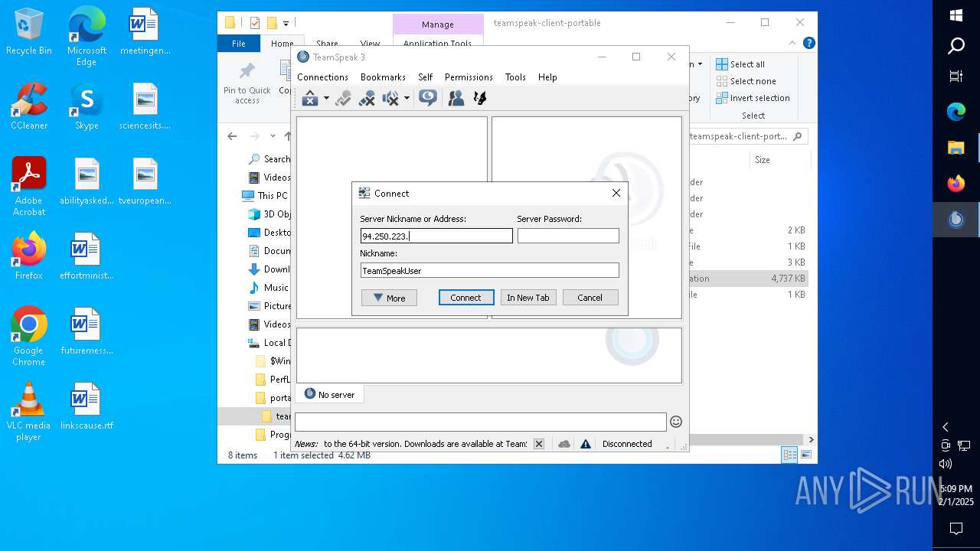Click the TeamSpeak icon in the taskbar
This screenshot has height=551, width=980.
956,220
